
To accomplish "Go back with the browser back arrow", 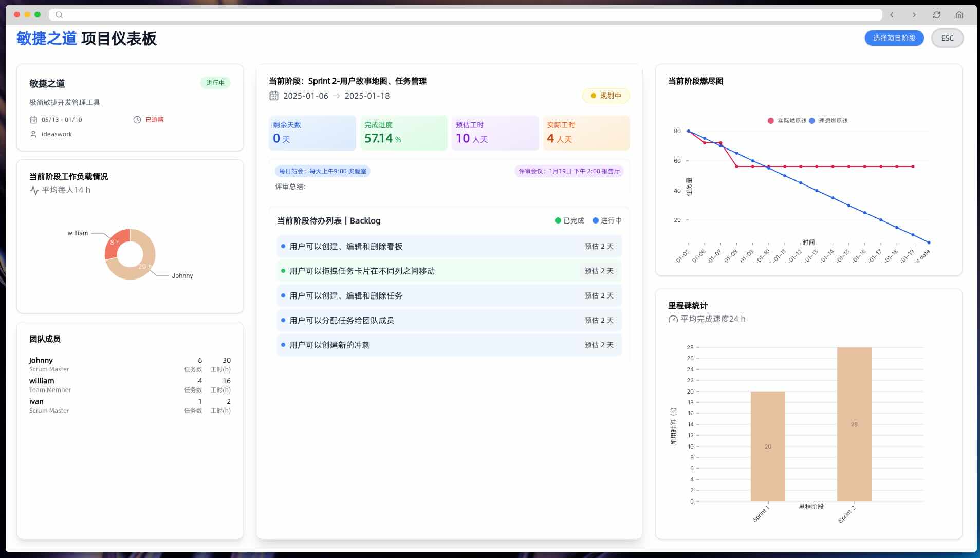I will pos(892,15).
